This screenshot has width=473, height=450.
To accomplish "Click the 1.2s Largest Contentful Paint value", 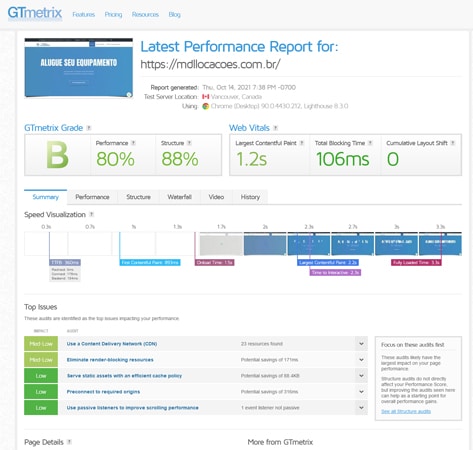I will pyautogui.click(x=252, y=159).
